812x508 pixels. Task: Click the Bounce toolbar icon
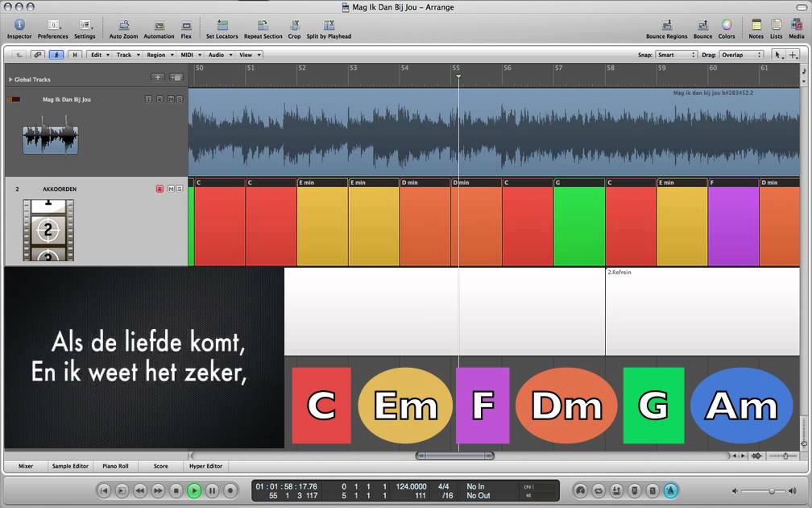(702, 28)
